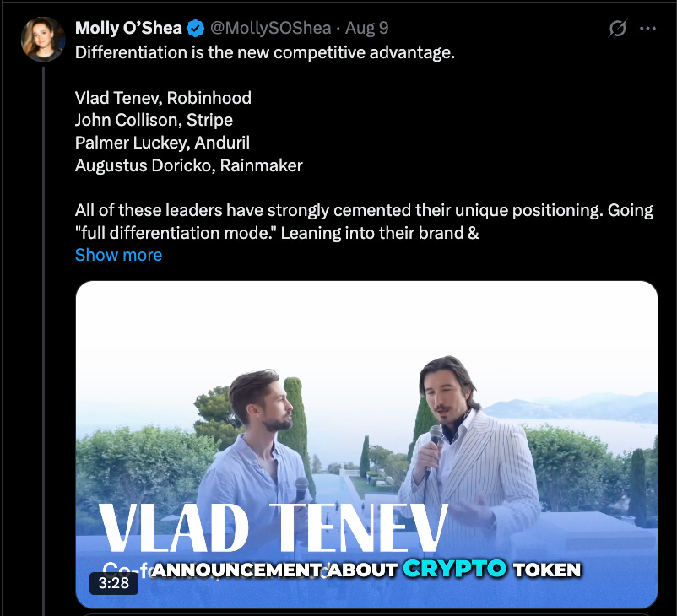677x616 pixels.
Task: Click the 3:28 video duration badge
Action: pyautogui.click(x=114, y=583)
